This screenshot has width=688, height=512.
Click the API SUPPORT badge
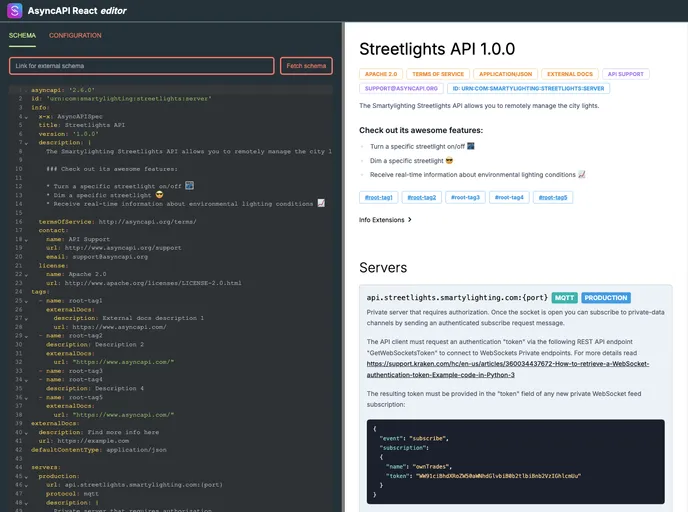click(626, 74)
